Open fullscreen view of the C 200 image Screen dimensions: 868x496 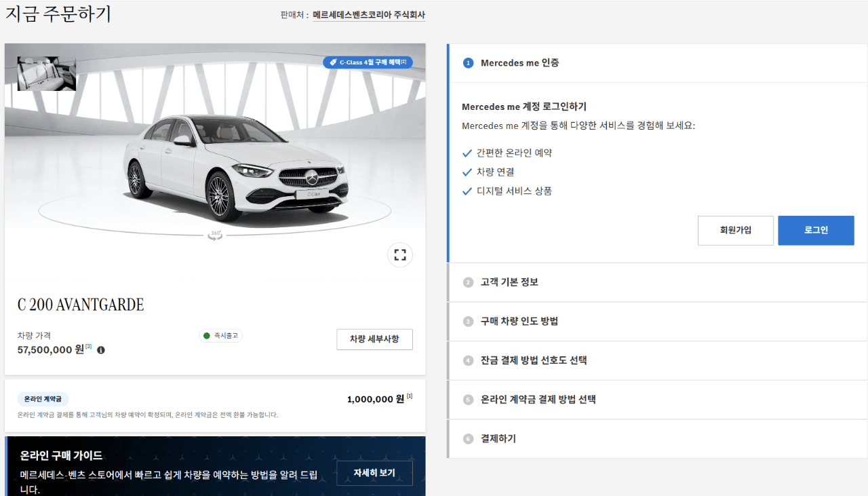point(400,254)
